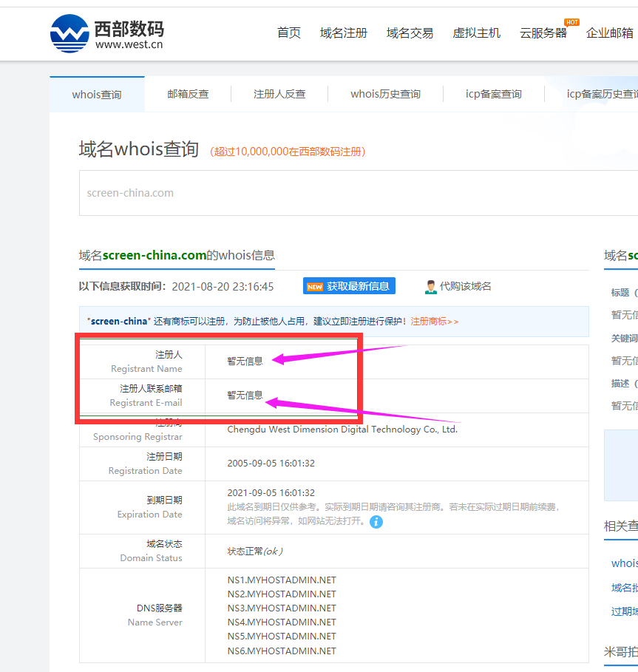Go to 域名交易 in the top navigation

pos(410,33)
